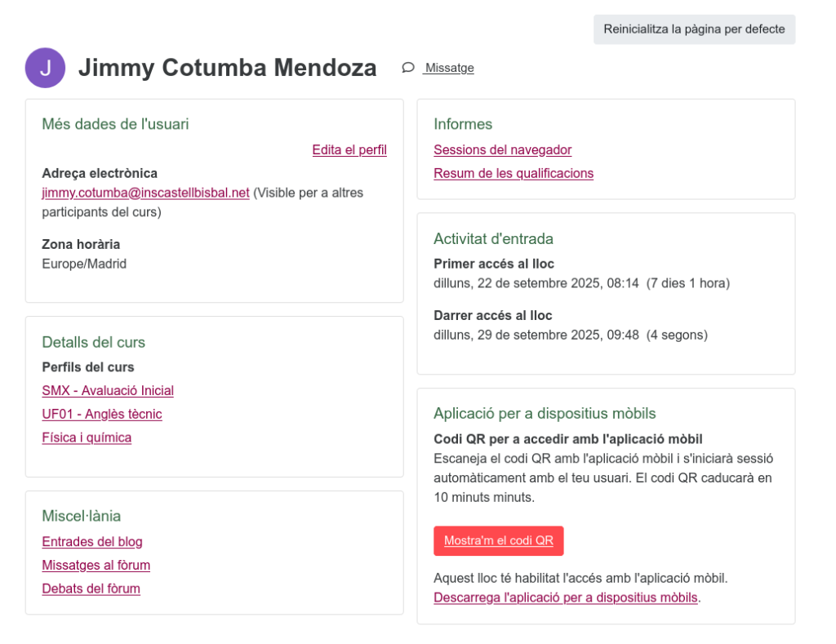
Task: Open Missatges al fòrum link
Action: (96, 565)
